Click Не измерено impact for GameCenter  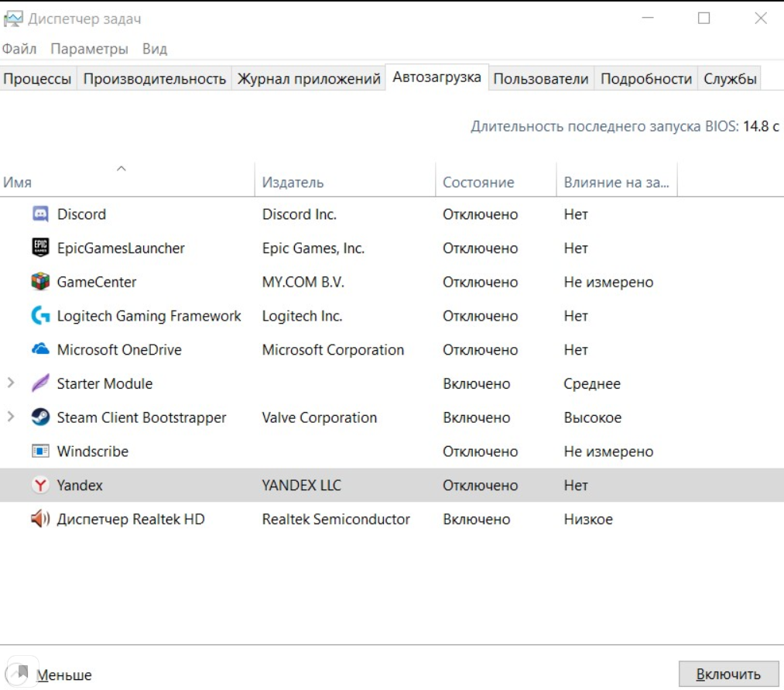[x=608, y=282]
